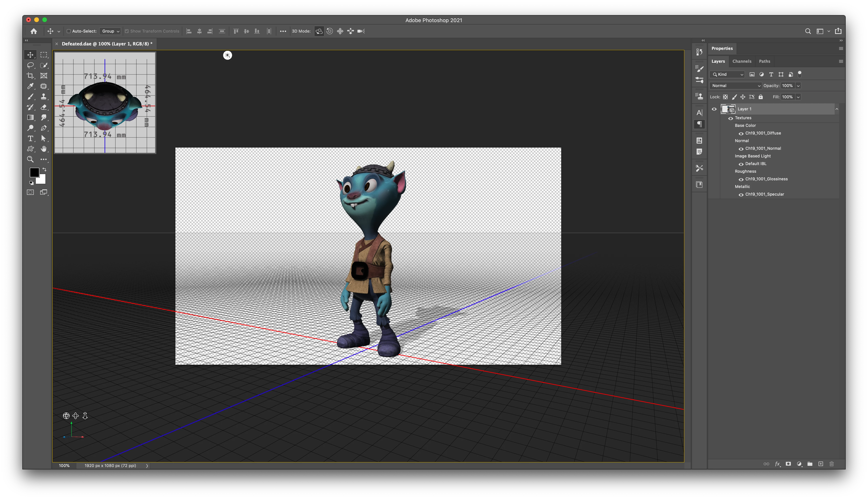Select the Hand tool
Viewport: 868px width, 499px height.
coord(44,149)
